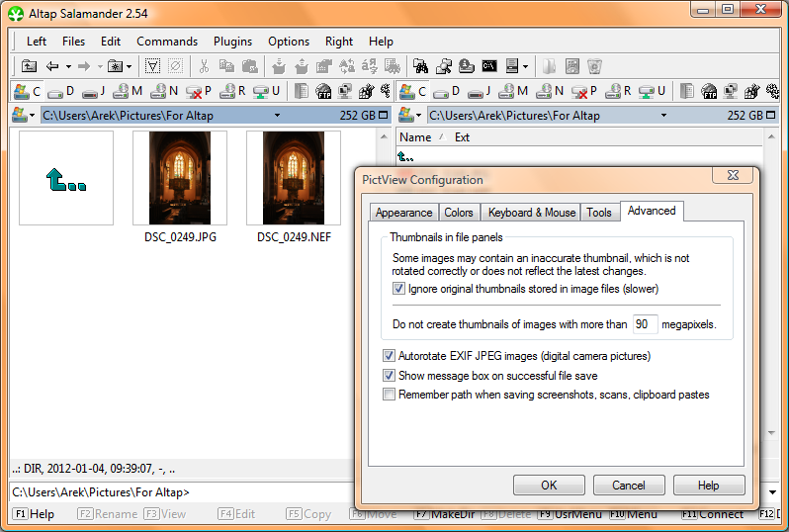Open the command prompt toolbar icon
Image resolution: width=789 pixels, height=532 pixels.
488,67
